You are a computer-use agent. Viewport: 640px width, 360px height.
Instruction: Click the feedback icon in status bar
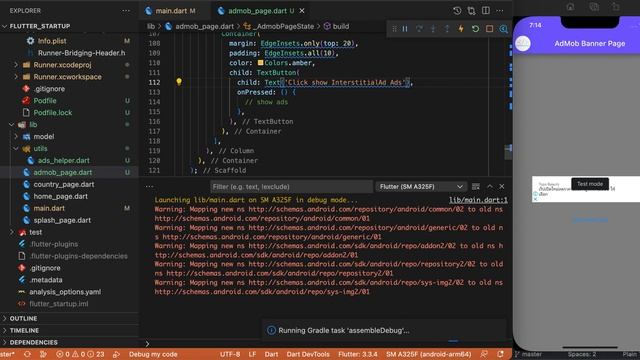click(484, 354)
